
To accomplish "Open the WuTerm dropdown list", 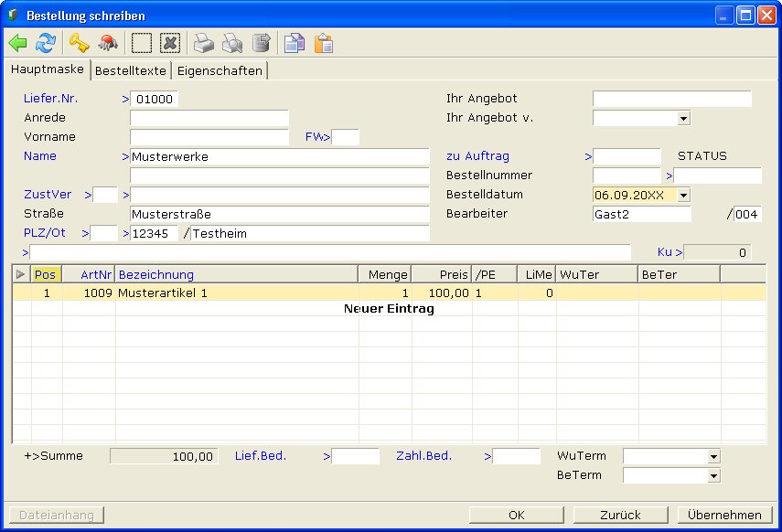I will pyautogui.click(x=713, y=456).
